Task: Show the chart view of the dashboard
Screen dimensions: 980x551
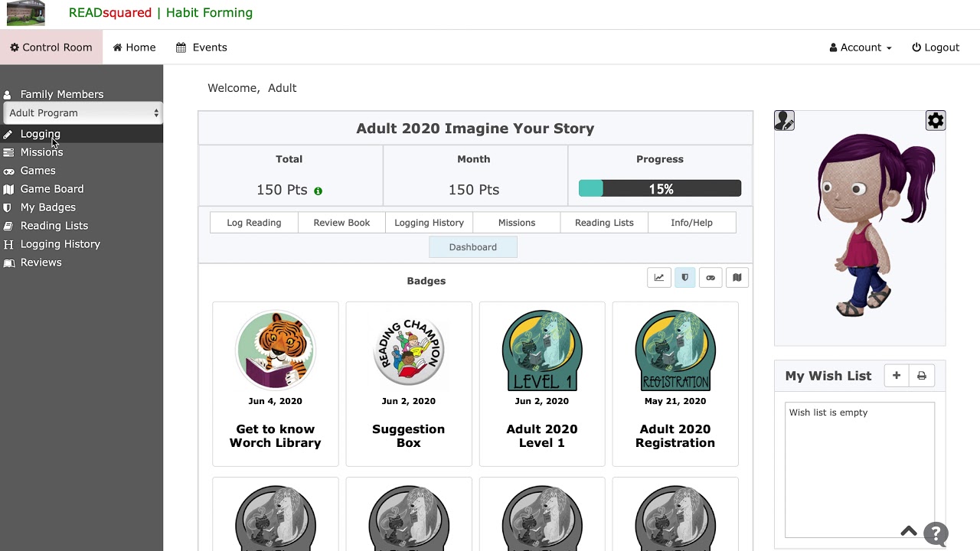Action: pos(659,278)
